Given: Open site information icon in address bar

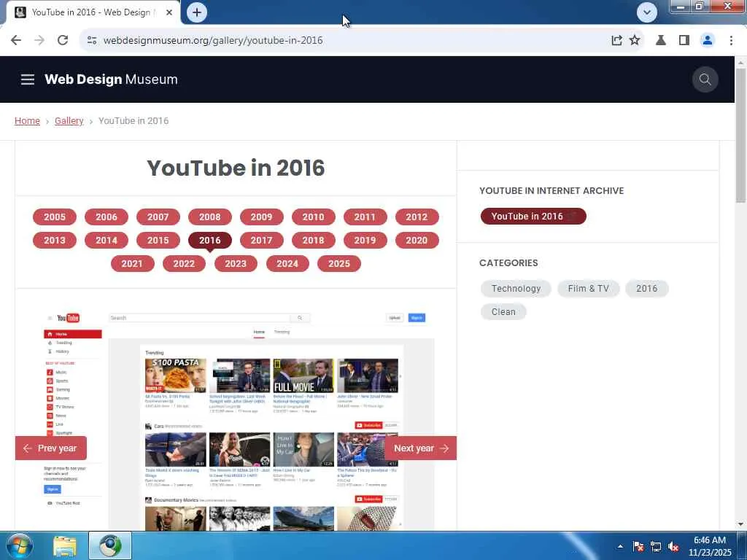Looking at the screenshot, I should [92, 41].
